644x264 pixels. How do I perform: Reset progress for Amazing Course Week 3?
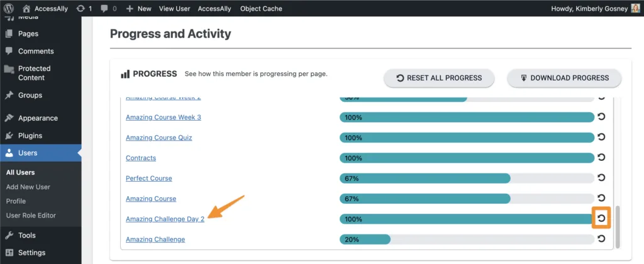601,117
